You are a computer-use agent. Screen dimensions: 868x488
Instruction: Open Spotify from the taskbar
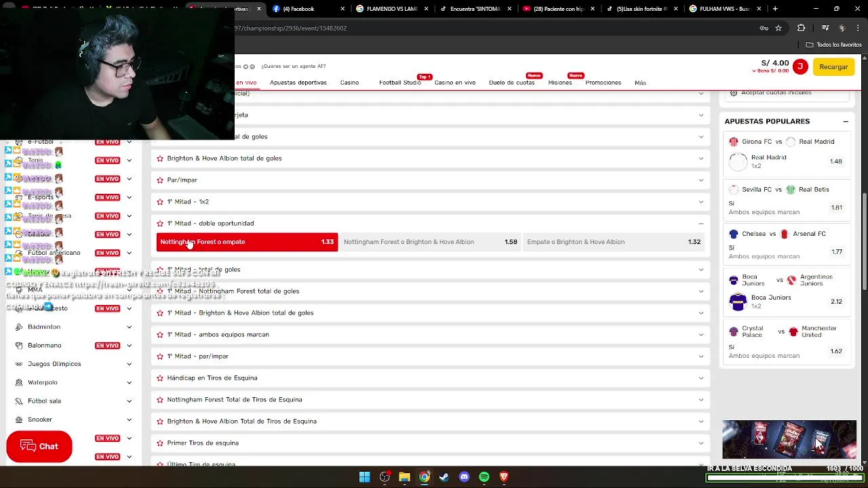[x=484, y=477]
